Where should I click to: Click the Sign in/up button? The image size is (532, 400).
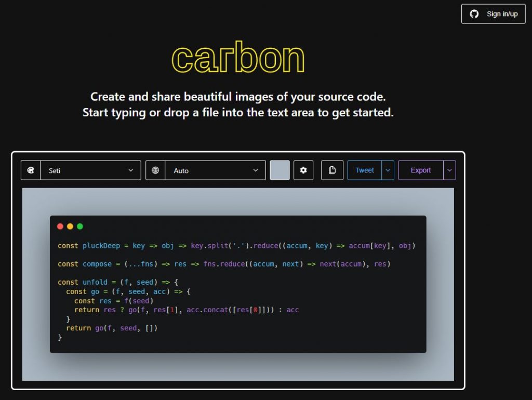point(493,14)
